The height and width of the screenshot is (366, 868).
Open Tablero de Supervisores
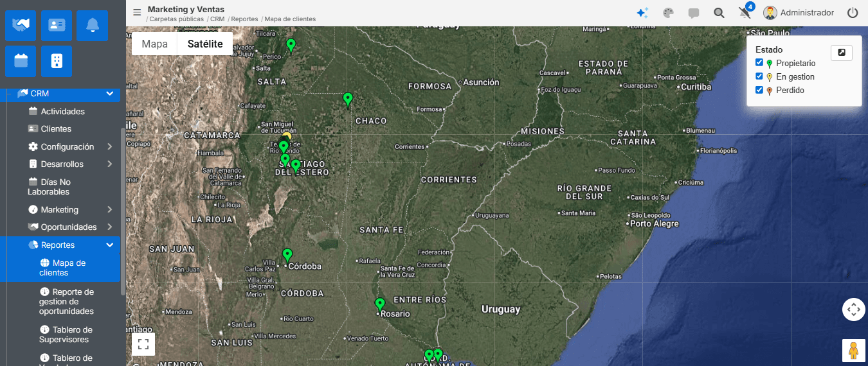click(66, 335)
